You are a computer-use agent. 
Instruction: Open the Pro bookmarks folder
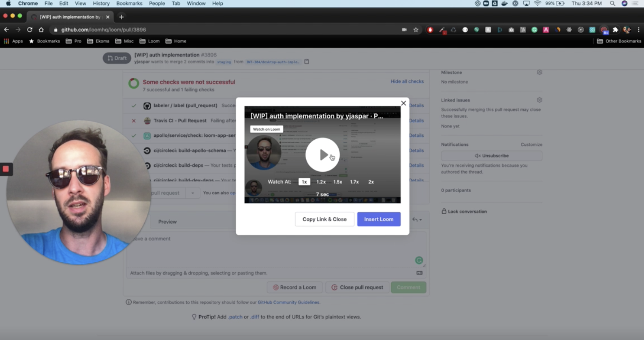[x=74, y=41]
